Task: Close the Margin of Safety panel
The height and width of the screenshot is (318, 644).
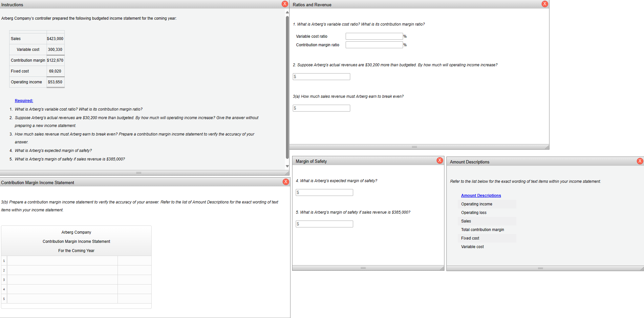Action: click(440, 160)
